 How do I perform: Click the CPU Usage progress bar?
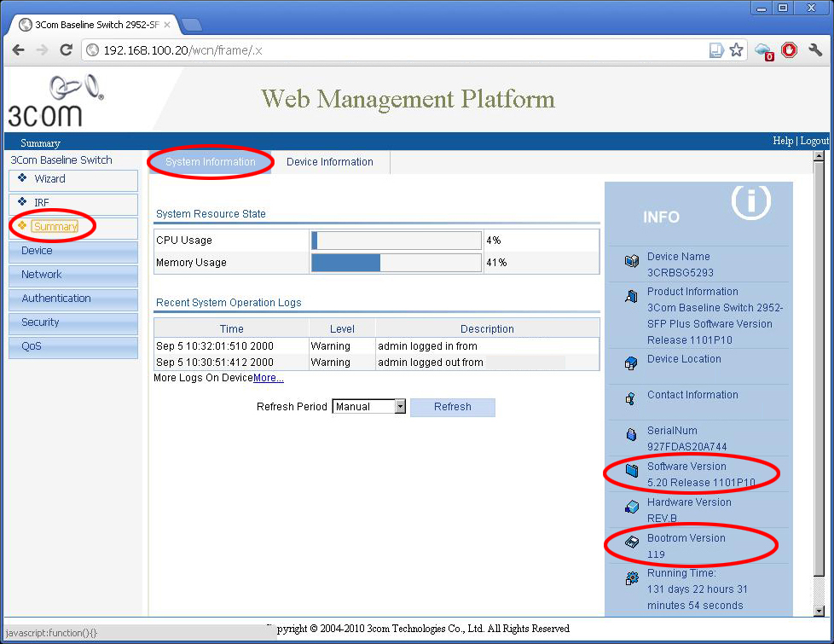pos(397,241)
